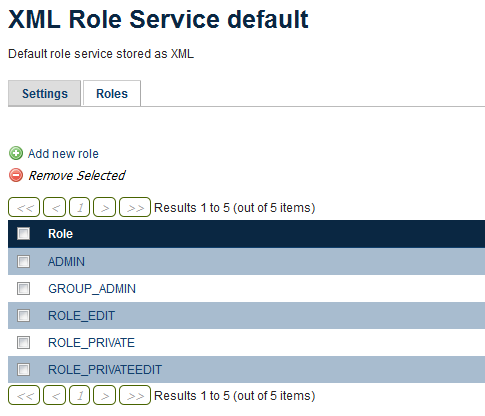The image size is (485, 416).
Task: Open the Roles tab
Action: coord(112,93)
